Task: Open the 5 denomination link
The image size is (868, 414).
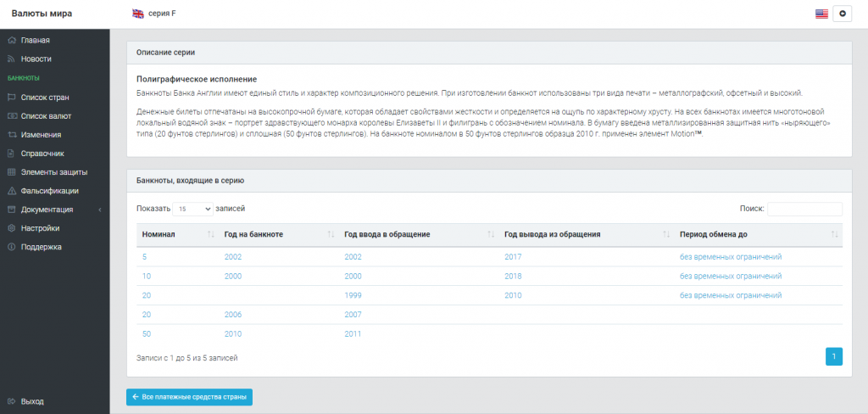Action: [x=144, y=256]
